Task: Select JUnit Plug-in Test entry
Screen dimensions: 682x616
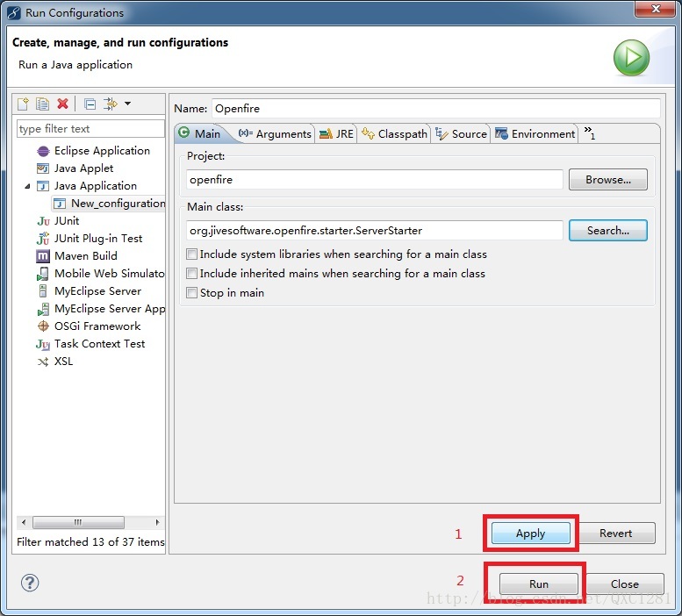Action: click(x=97, y=239)
